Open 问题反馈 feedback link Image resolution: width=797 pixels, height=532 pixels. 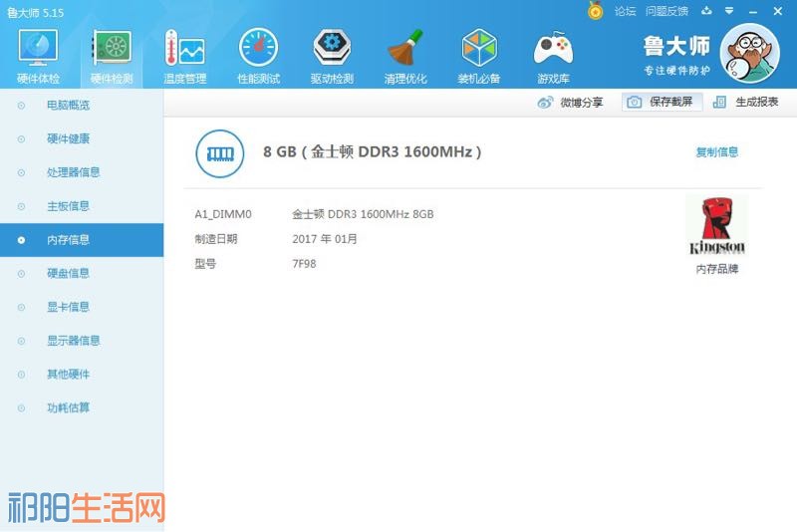pos(666,11)
